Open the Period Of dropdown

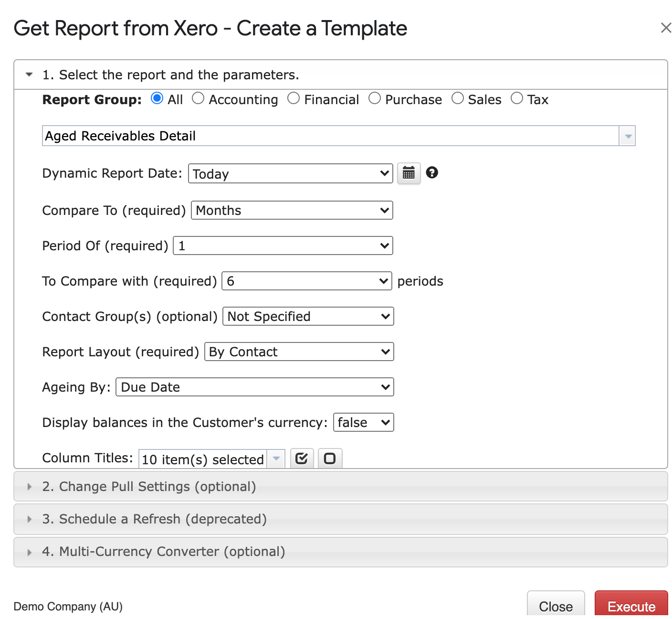coord(283,245)
